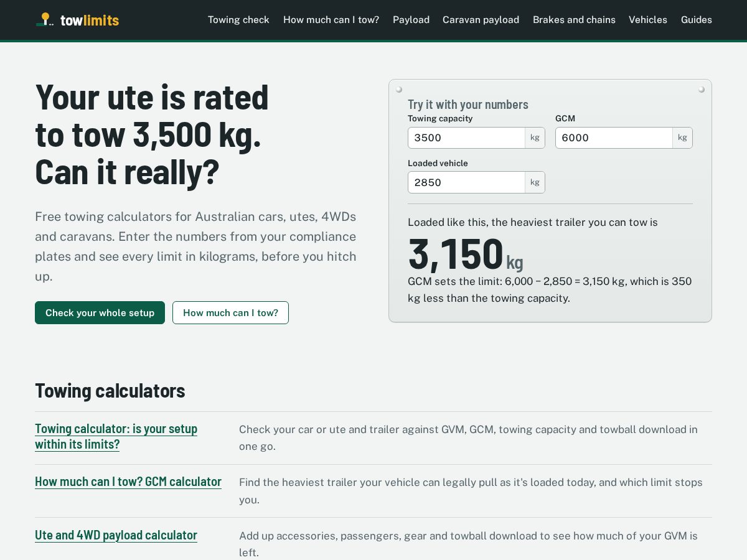Select Caravan payload in the navigation
The height and width of the screenshot is (560, 747).
(481, 20)
